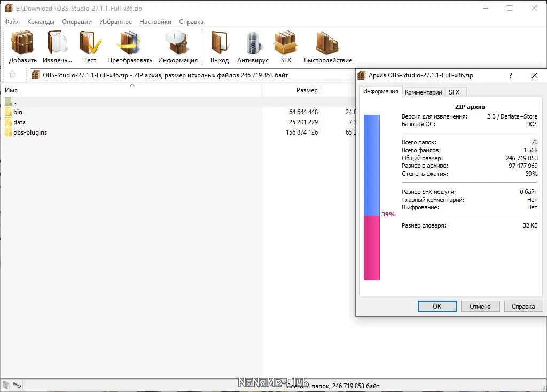Click the bin folder icon
The image size is (547, 392).
9,112
